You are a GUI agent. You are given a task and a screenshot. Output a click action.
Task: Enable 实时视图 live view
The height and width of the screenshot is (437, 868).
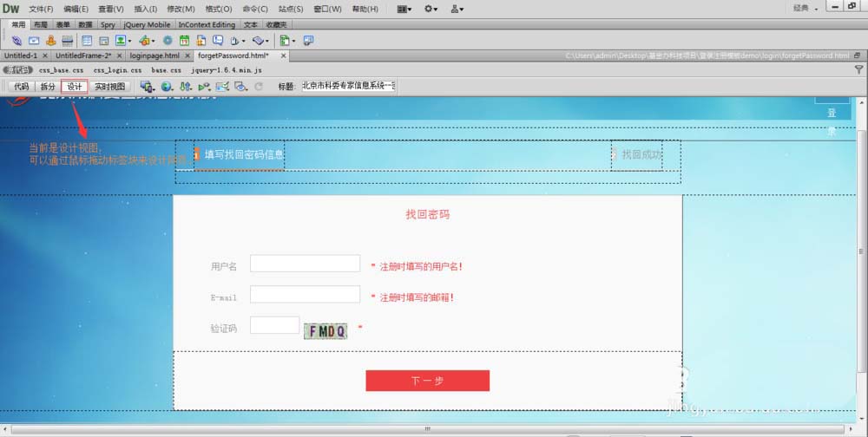click(109, 87)
